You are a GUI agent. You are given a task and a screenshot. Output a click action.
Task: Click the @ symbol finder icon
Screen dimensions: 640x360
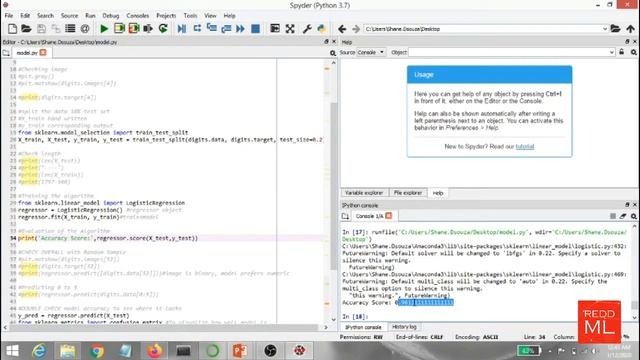[85, 29]
